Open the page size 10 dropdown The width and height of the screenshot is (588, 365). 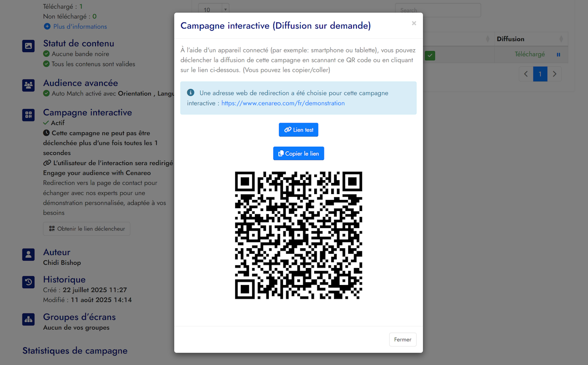[214, 9]
